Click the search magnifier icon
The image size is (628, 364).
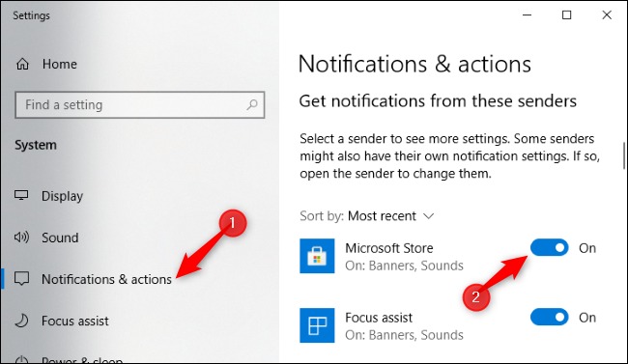pos(252,105)
